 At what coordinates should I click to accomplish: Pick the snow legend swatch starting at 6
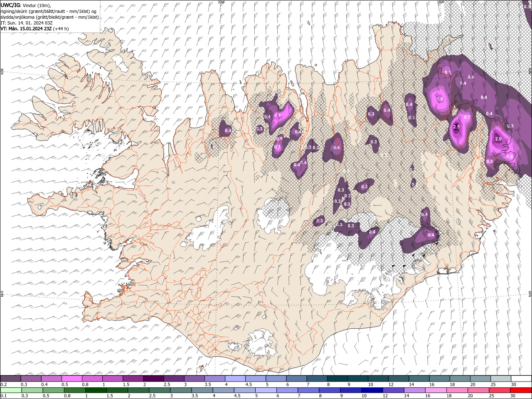pyautogui.click(x=297, y=379)
